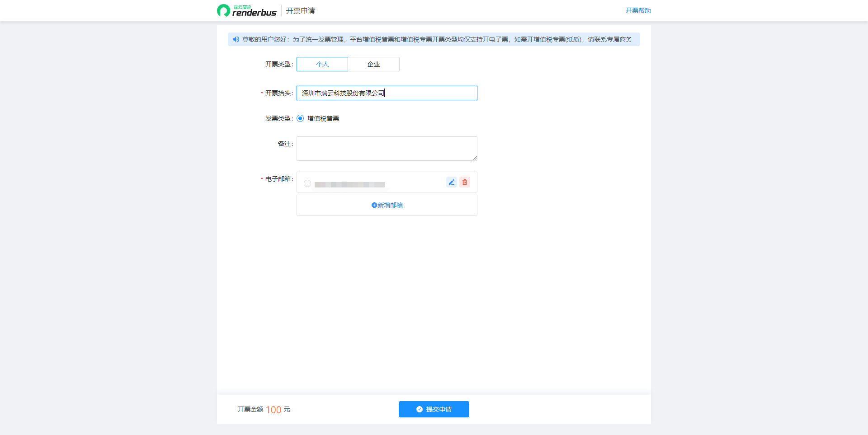868x435 pixels.
Task: Click the announcement banner text
Action: coord(437,39)
